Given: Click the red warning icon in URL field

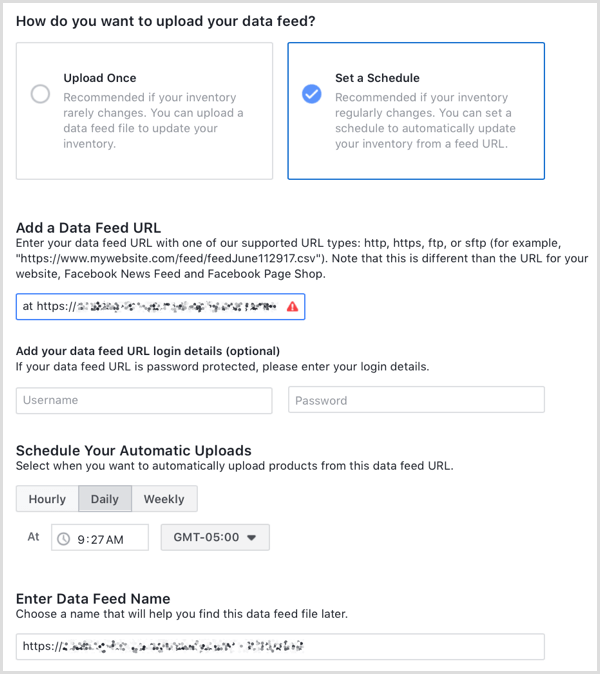Looking at the screenshot, I should (x=292, y=307).
